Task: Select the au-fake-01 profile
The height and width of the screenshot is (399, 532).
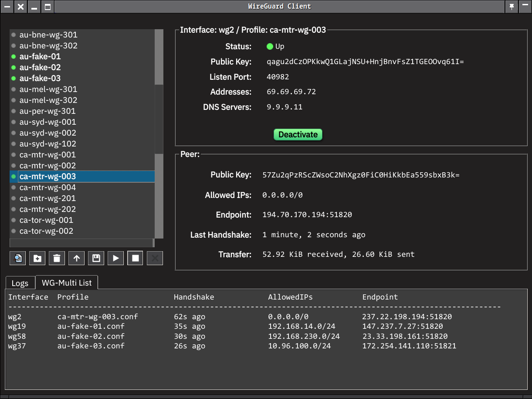Action: [x=40, y=57]
